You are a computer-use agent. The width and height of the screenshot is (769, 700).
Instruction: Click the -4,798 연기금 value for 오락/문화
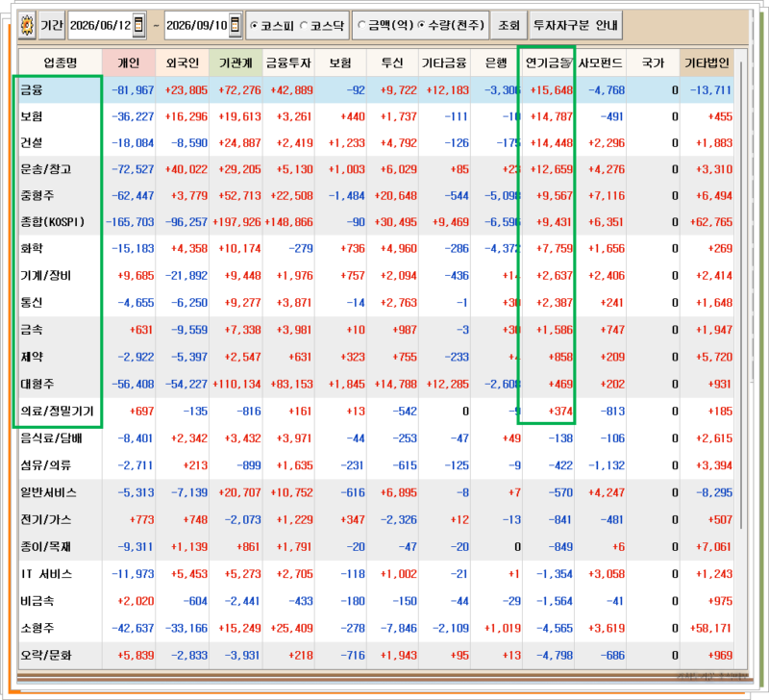pos(555,656)
